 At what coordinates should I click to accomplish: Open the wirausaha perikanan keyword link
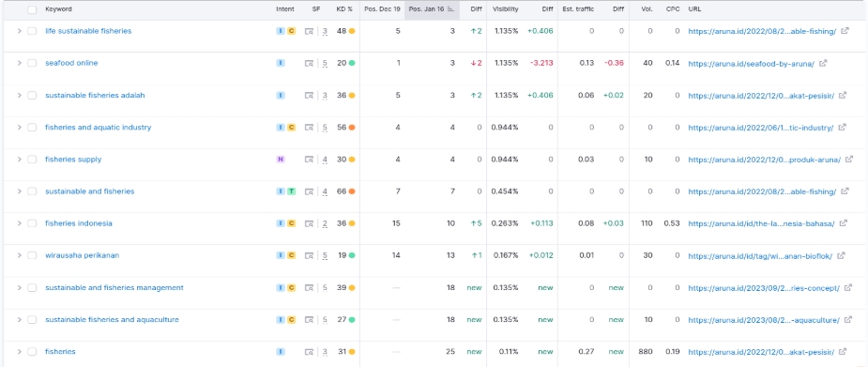tap(82, 255)
